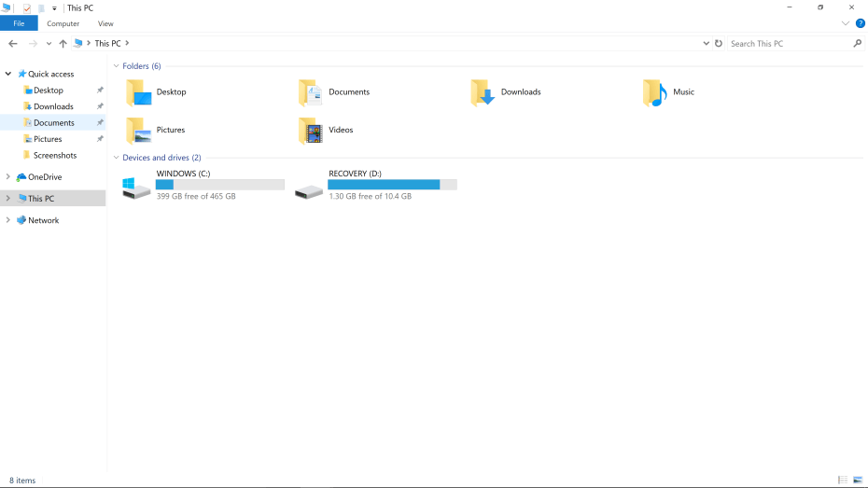Unpin Desktop using its Quick access pin
Viewport: 868px width, 488px height.
pyautogui.click(x=100, y=91)
